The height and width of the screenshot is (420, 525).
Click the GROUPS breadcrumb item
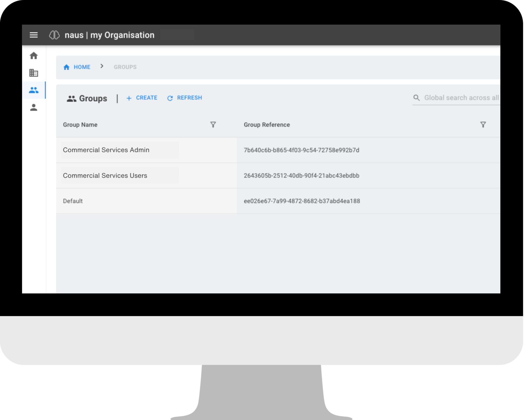125,67
